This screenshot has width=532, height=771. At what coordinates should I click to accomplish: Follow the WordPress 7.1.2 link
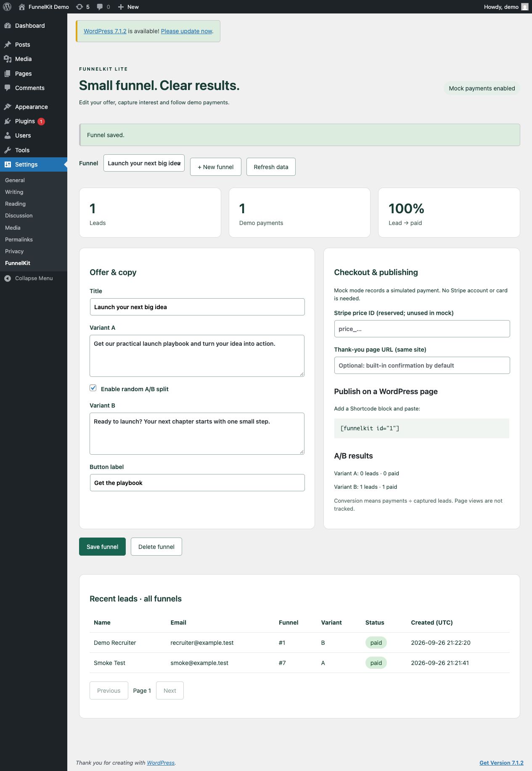[105, 31]
